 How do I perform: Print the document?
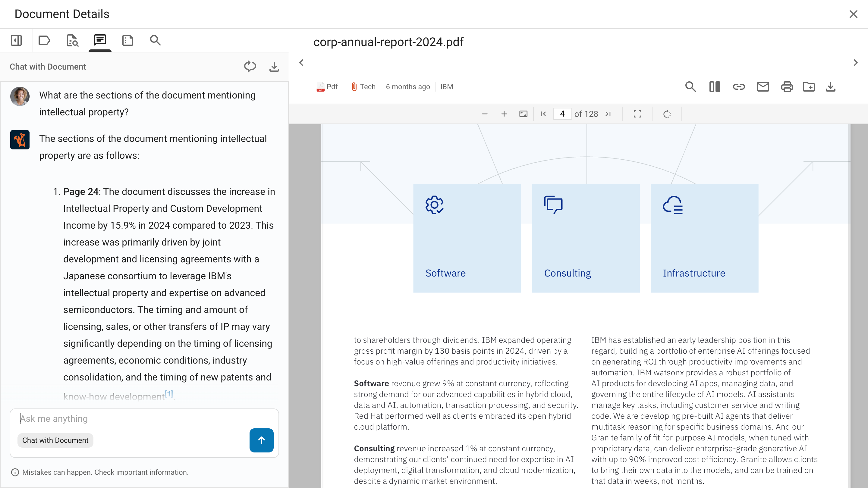coord(787,87)
